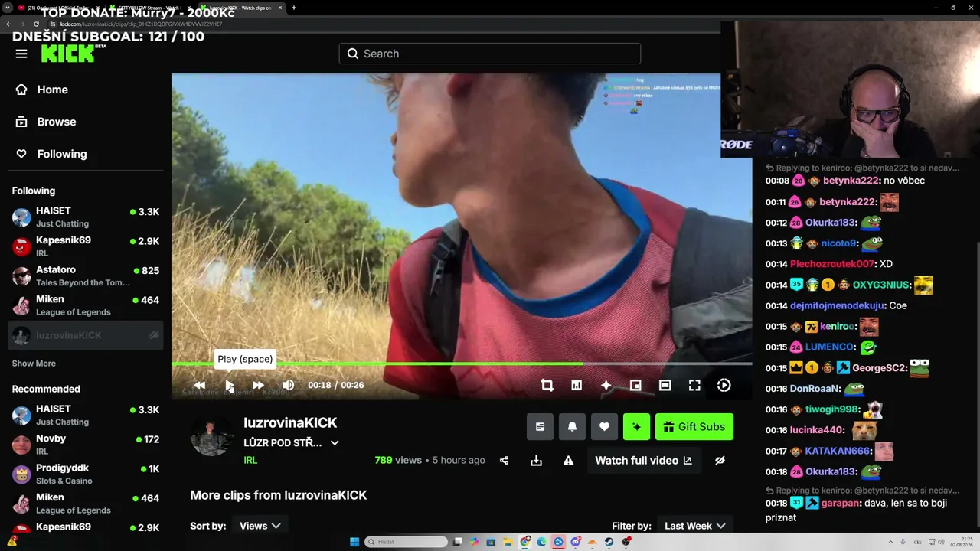Expand the stream title dropdown
Viewport: 980px width, 551px height.
(335, 443)
